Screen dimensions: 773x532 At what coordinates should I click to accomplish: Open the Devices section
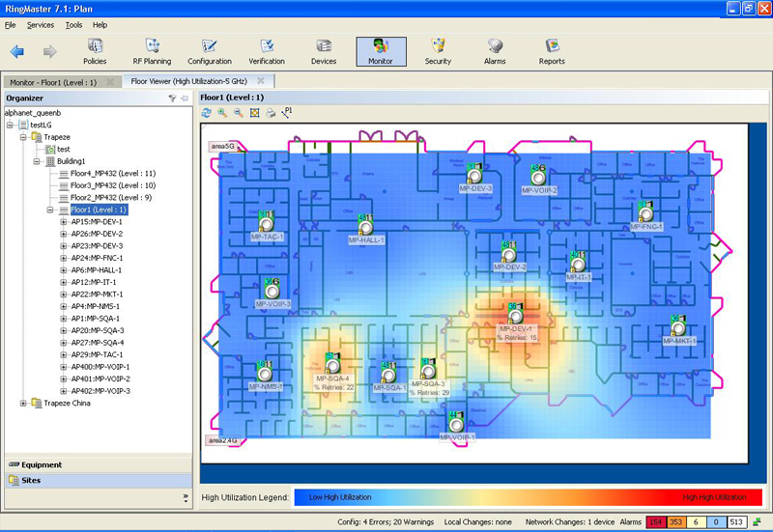[324, 52]
